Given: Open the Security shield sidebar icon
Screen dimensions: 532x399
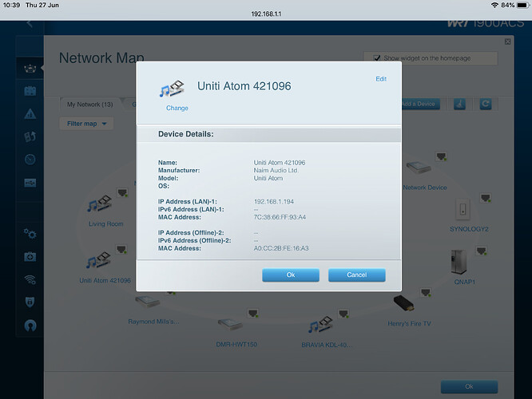Looking at the screenshot, I should pyautogui.click(x=30, y=302).
